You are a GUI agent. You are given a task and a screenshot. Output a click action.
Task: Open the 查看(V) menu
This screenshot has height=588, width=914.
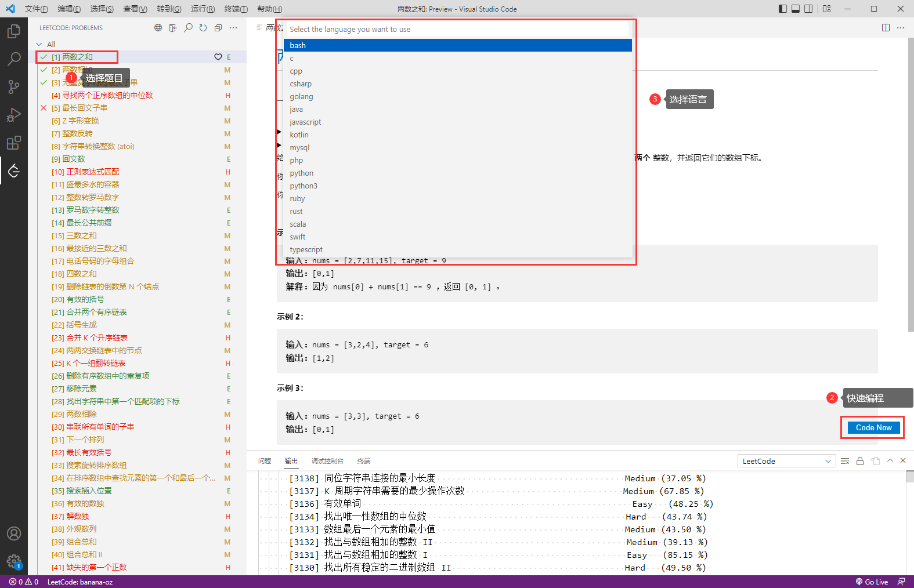(135, 9)
